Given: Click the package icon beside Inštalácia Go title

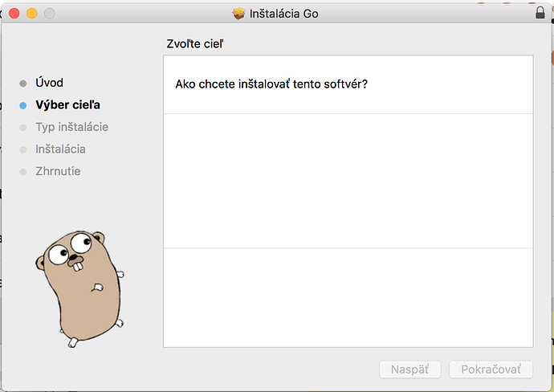Looking at the screenshot, I should [238, 14].
